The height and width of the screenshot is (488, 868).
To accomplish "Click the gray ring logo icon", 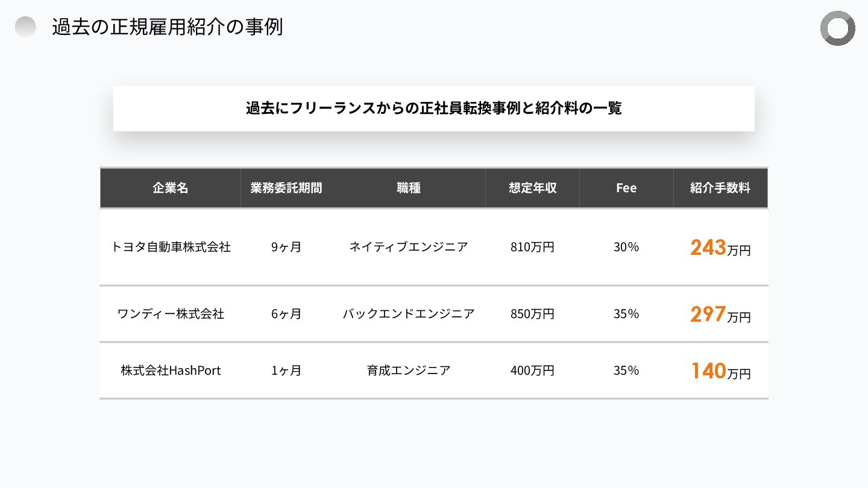I will pyautogui.click(x=837, y=28).
